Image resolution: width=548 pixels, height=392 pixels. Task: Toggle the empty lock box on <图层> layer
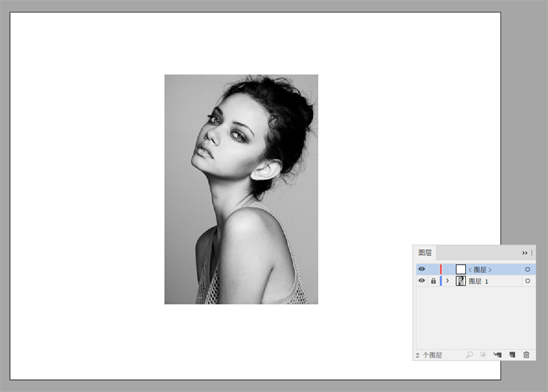click(x=433, y=269)
